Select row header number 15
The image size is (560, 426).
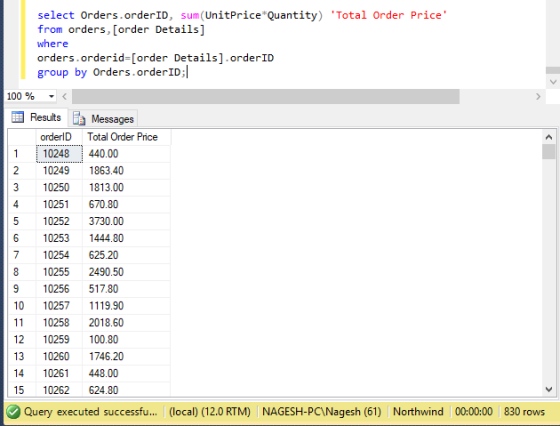(x=22, y=390)
